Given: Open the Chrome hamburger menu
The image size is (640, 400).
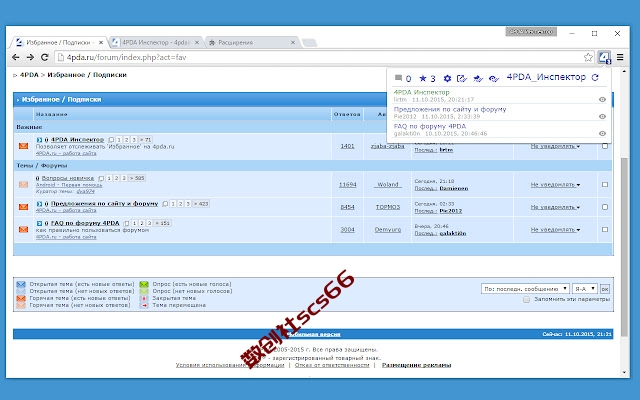Looking at the screenshot, I should (620, 58).
